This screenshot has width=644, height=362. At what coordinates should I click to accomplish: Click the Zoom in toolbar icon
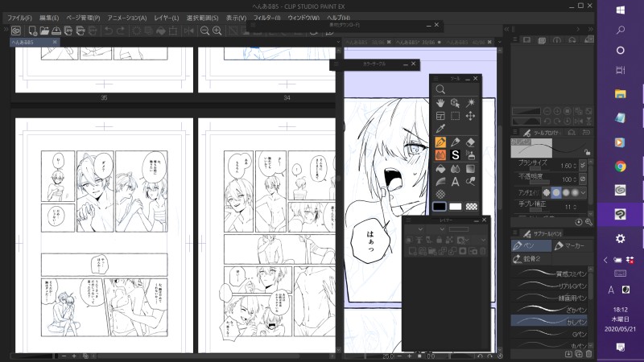click(217, 31)
